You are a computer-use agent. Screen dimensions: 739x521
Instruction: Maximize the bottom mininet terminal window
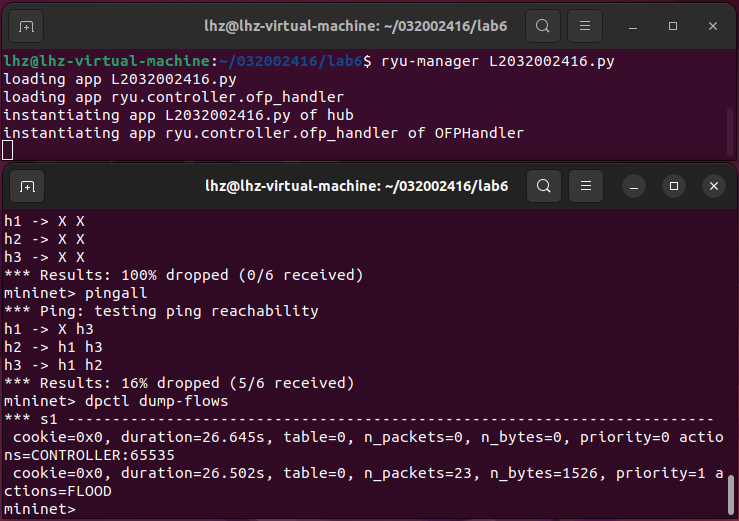point(674,186)
